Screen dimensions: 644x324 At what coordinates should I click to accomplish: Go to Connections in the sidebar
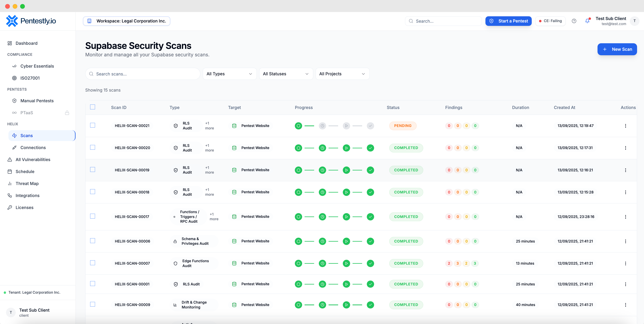pyautogui.click(x=33, y=148)
